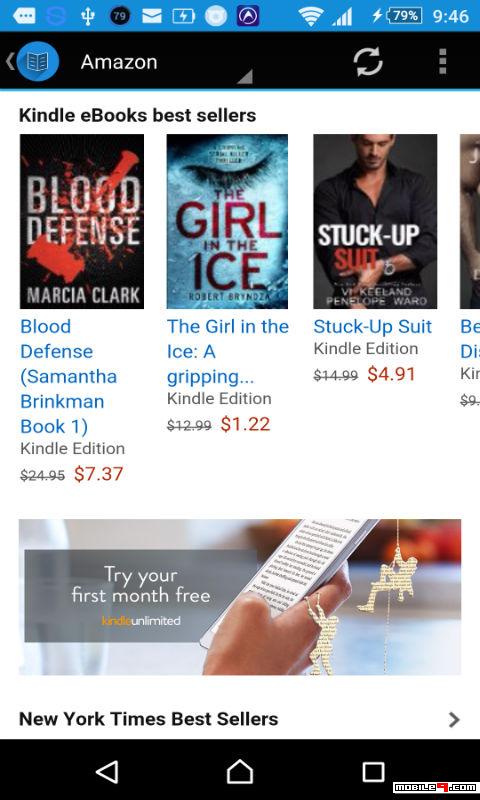The height and width of the screenshot is (800, 480).
Task: Tap the refresh sync icon
Action: point(368,62)
